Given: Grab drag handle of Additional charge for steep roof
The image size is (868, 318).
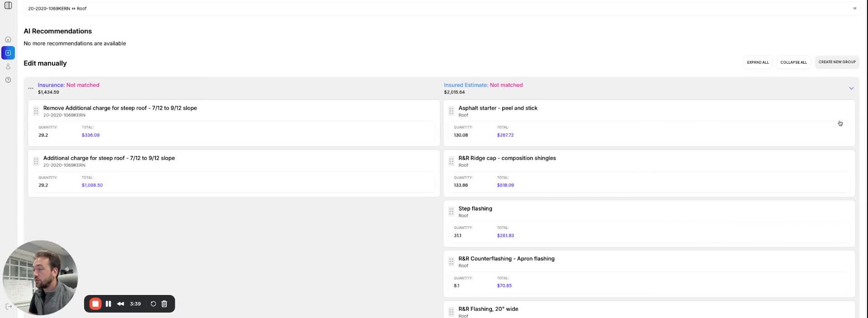Looking at the screenshot, I should [36, 161].
